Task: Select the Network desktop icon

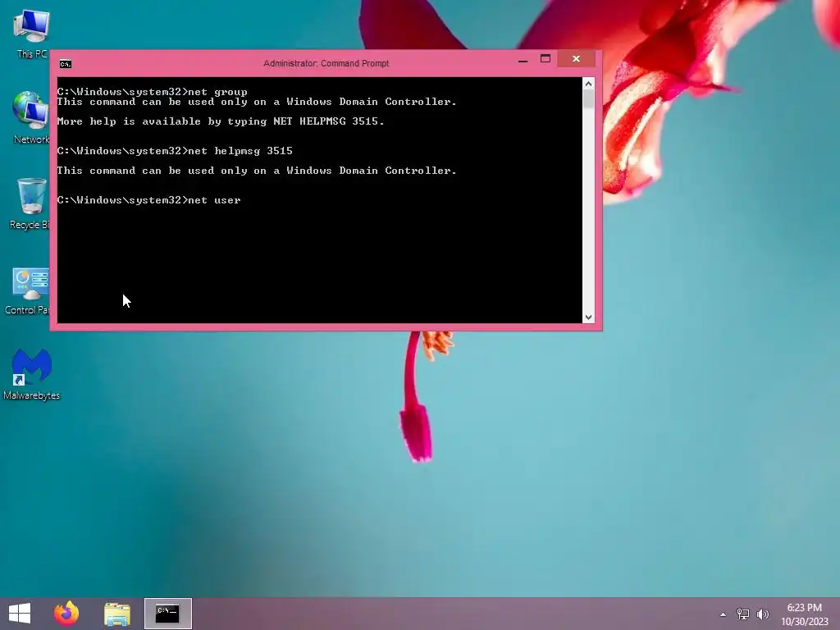Action: 31,117
